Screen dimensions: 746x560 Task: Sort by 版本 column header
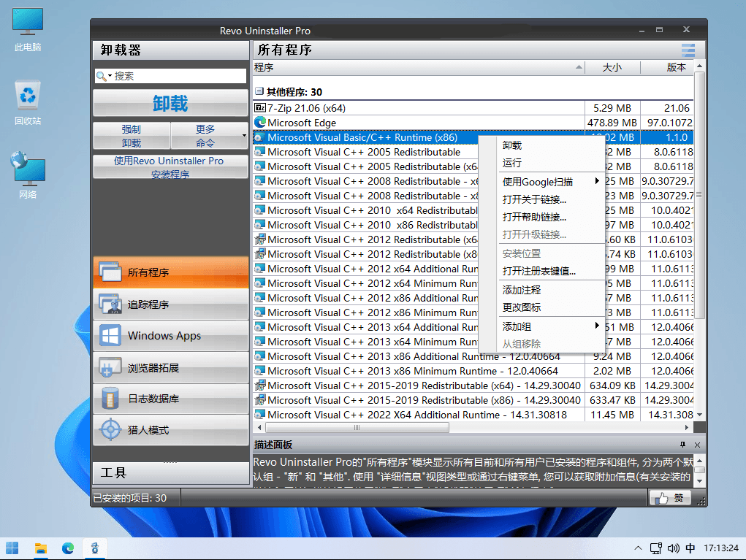667,67
